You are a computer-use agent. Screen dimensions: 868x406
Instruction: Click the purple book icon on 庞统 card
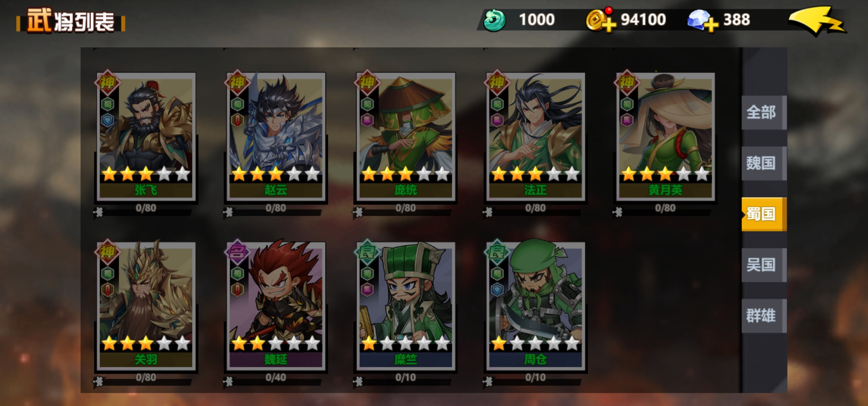[367, 121]
